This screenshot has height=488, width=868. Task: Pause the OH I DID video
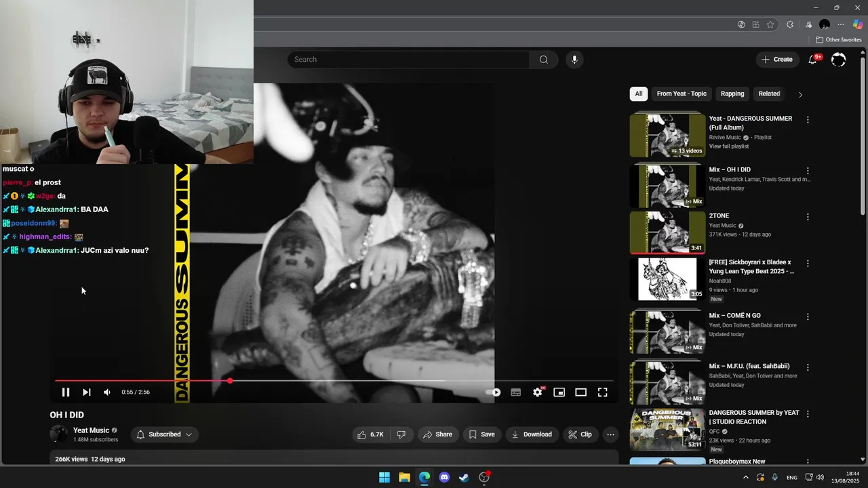pos(66,392)
